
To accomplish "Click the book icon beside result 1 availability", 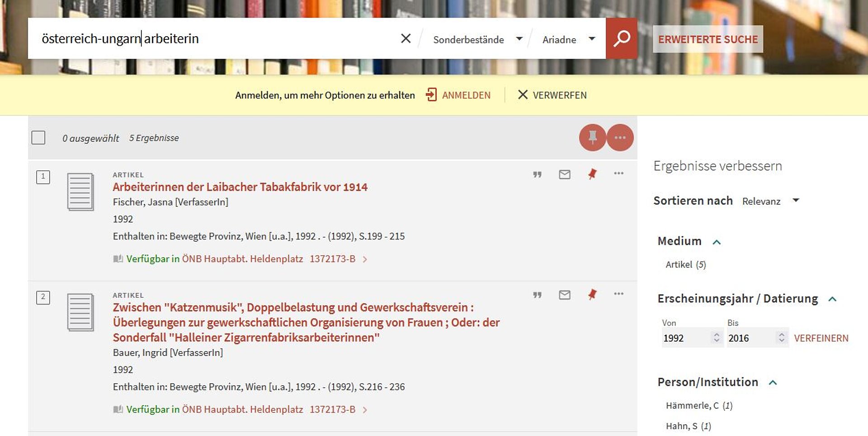I will (118, 259).
